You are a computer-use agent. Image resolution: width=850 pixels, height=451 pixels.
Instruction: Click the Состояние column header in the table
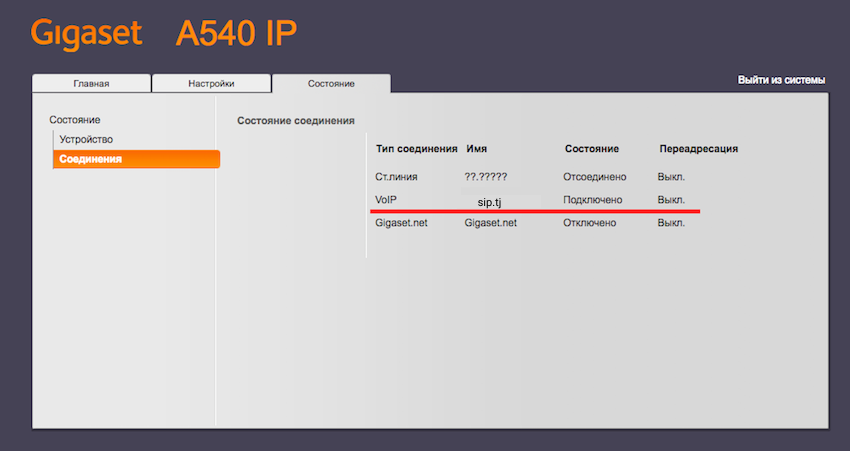coord(591,149)
